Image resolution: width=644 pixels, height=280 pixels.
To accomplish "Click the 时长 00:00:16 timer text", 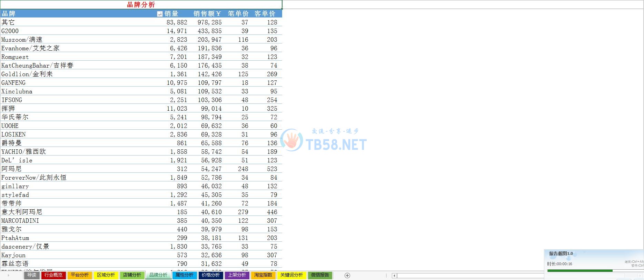I will [559, 264].
